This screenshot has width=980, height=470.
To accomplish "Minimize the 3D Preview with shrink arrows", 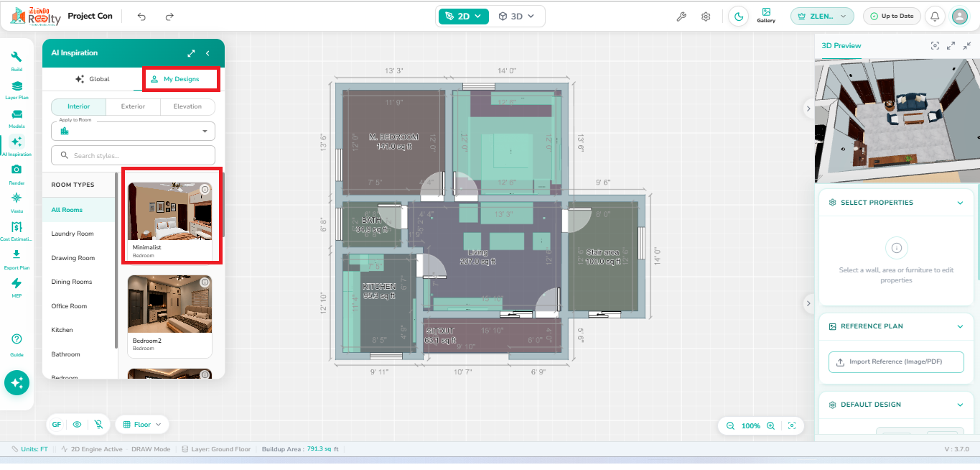I will 967,45.
